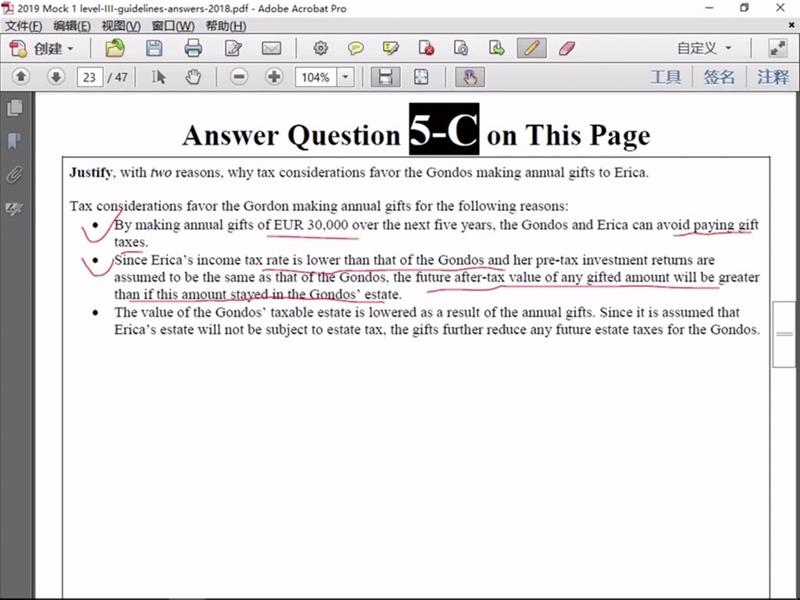Click the word "Justify" in the question
The width and height of the screenshot is (800, 600).
pyautogui.click(x=90, y=172)
